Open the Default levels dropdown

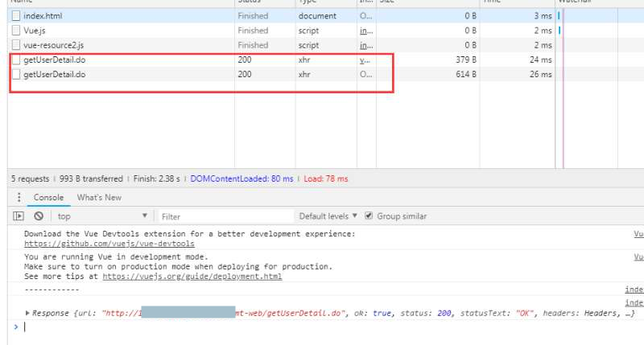328,216
